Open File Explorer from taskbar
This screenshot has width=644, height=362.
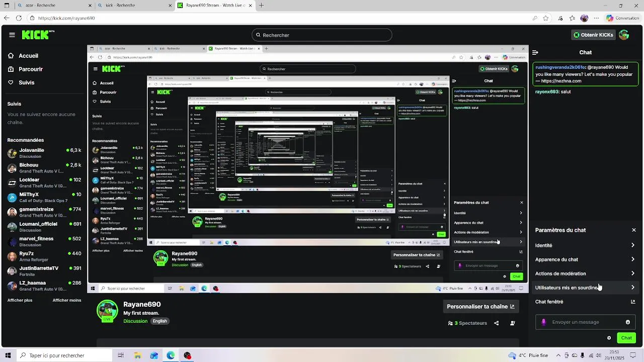point(137,355)
